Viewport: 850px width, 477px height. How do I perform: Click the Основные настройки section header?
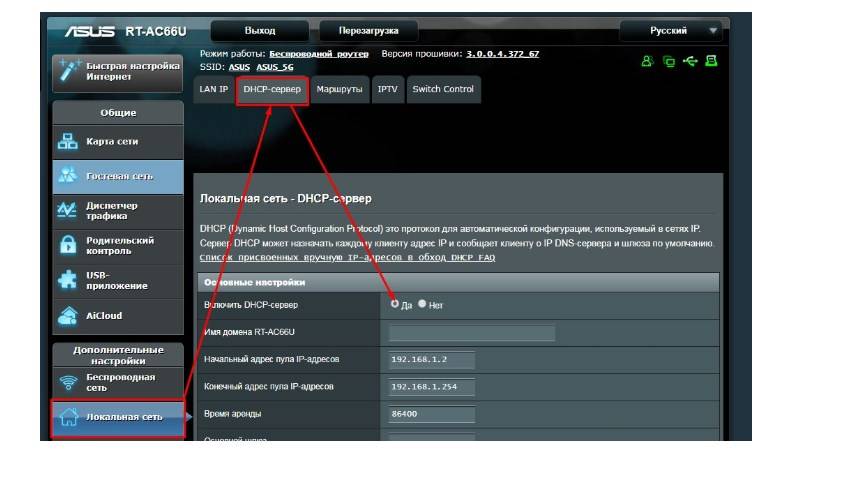pos(458,282)
